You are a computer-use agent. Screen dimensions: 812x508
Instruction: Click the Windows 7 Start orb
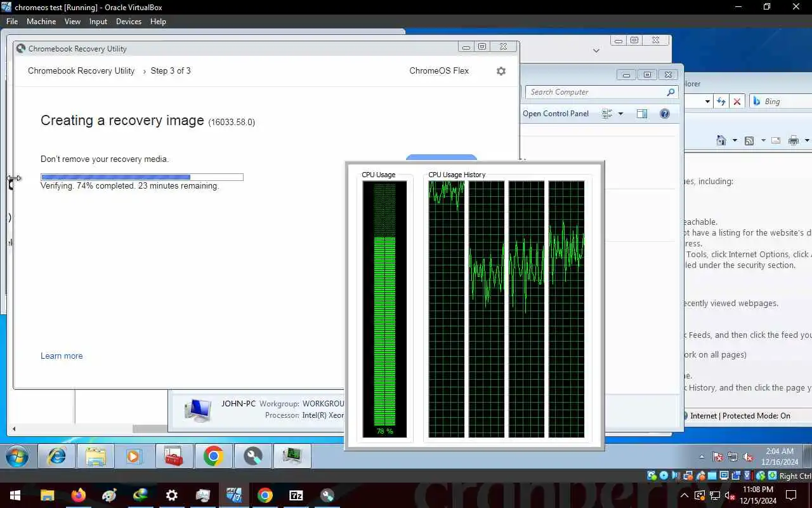click(17, 456)
